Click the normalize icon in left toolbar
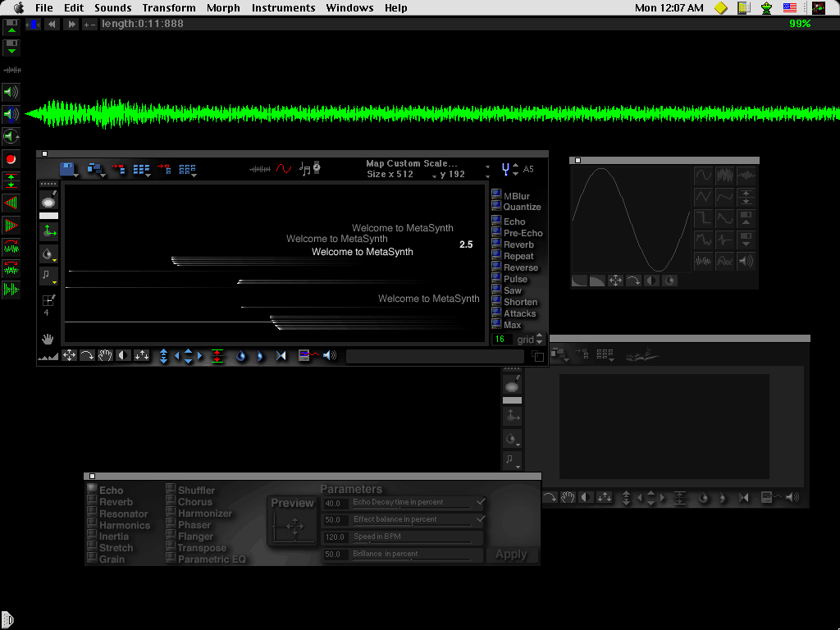Image resolution: width=840 pixels, height=630 pixels. click(11, 181)
